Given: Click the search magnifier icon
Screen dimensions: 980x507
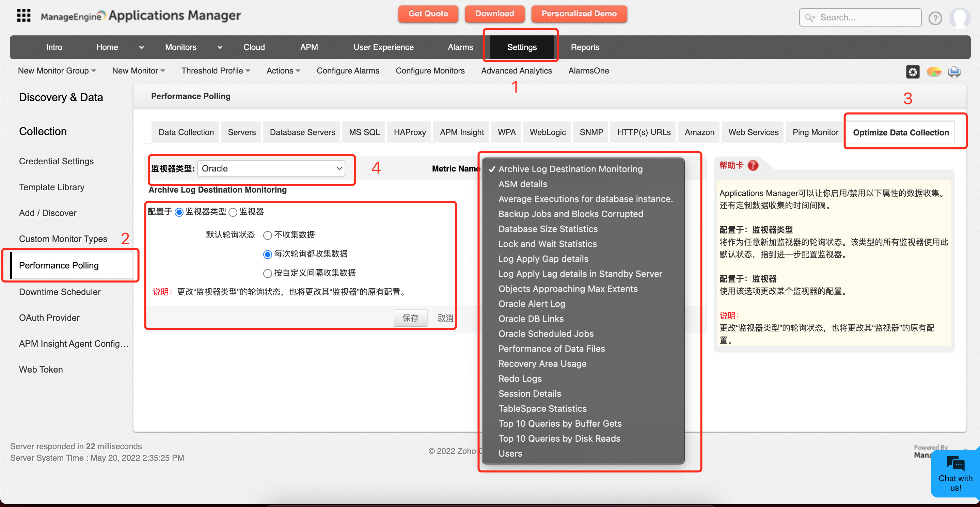Looking at the screenshot, I should pyautogui.click(x=809, y=17).
